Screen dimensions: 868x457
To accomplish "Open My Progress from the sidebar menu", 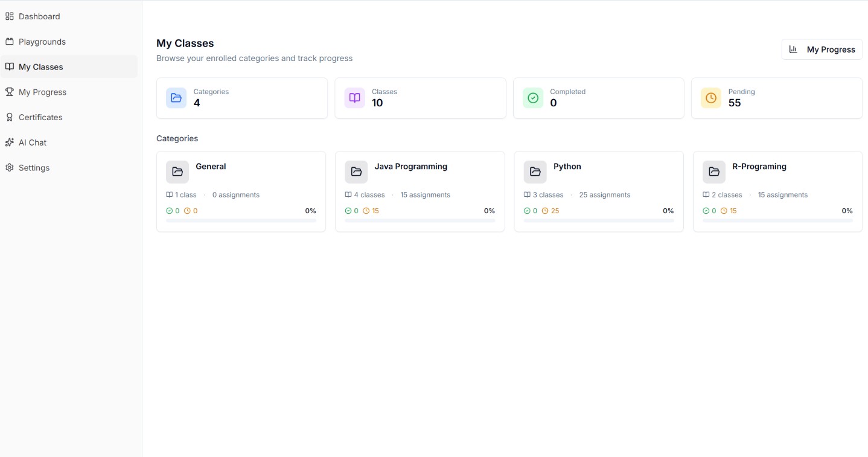I will click(x=42, y=92).
